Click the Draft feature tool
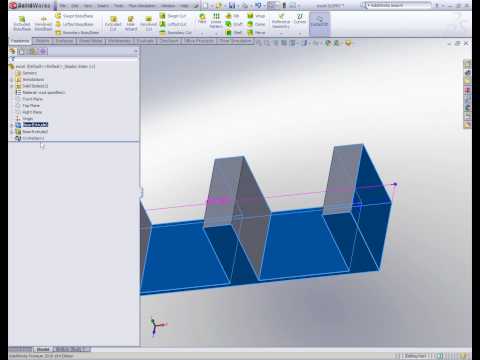Image resolution: width=480 pixels, height=360 pixels. [234, 24]
